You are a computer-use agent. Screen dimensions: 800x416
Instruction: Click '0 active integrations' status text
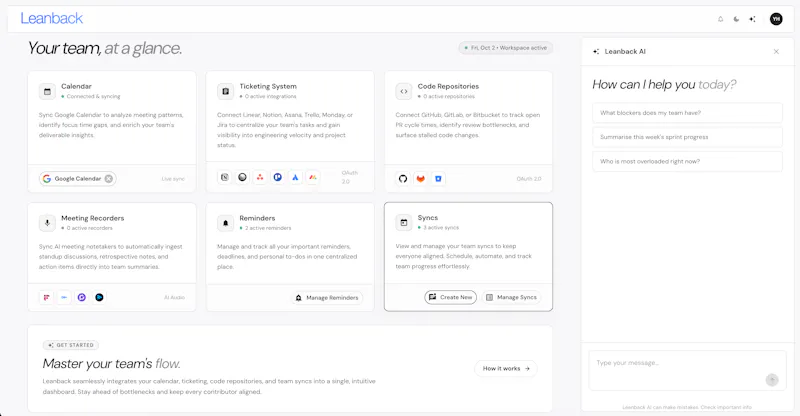click(270, 96)
